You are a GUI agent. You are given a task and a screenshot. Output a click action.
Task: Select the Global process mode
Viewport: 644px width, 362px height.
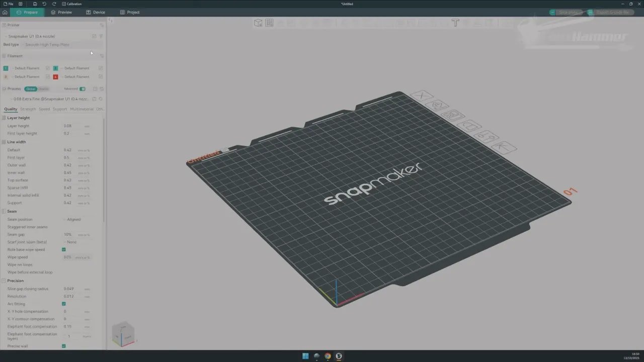pyautogui.click(x=31, y=89)
